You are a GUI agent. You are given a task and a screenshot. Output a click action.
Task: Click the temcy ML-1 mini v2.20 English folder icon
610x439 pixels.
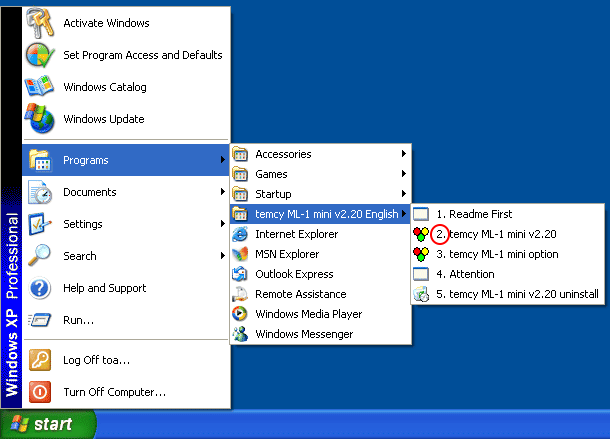[x=240, y=214]
